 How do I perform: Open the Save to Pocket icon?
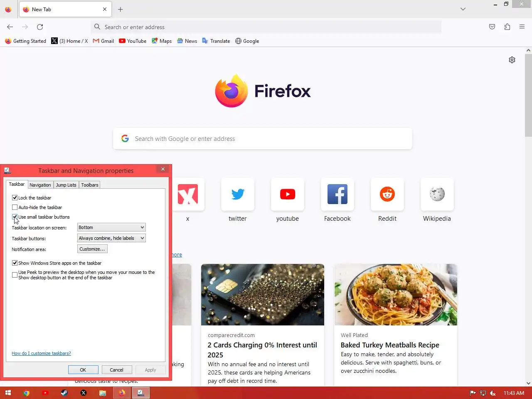pos(492,27)
